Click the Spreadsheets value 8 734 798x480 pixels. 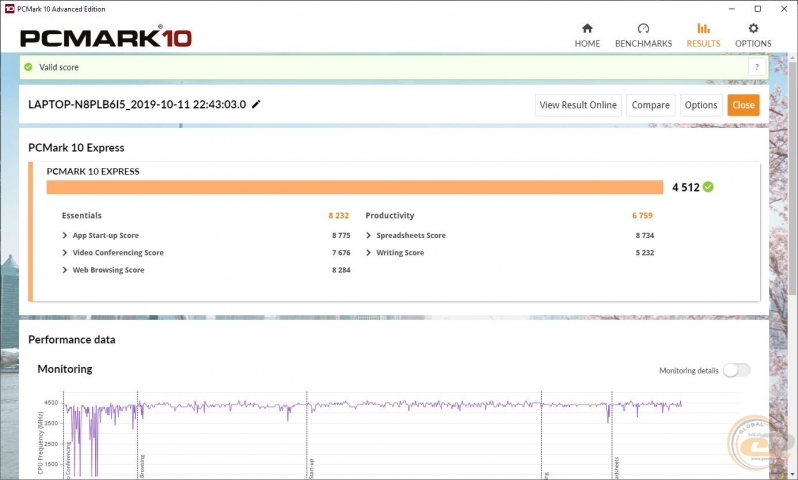point(645,235)
